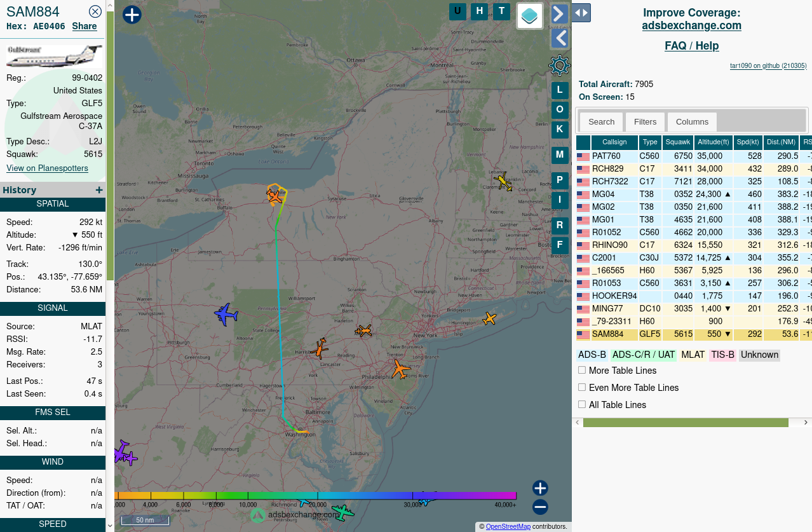Click the R map option button

click(x=560, y=225)
